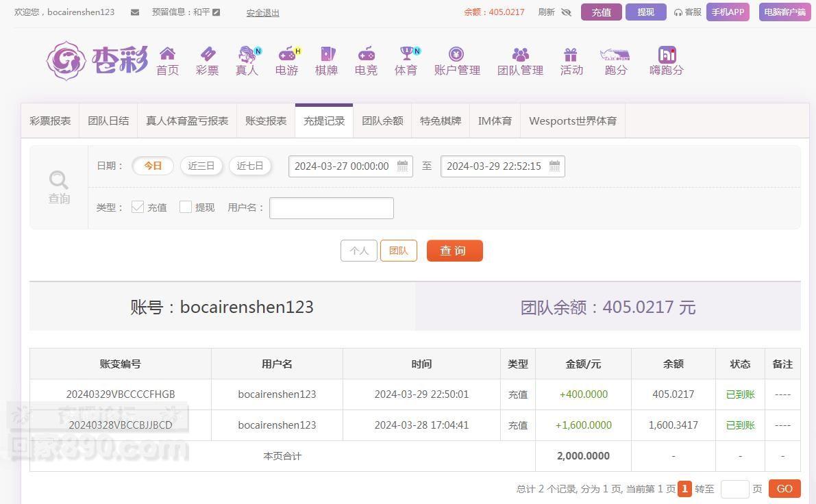The height and width of the screenshot is (504, 816).
Task: Open the sports (体育) trophy icon
Action: point(407,54)
